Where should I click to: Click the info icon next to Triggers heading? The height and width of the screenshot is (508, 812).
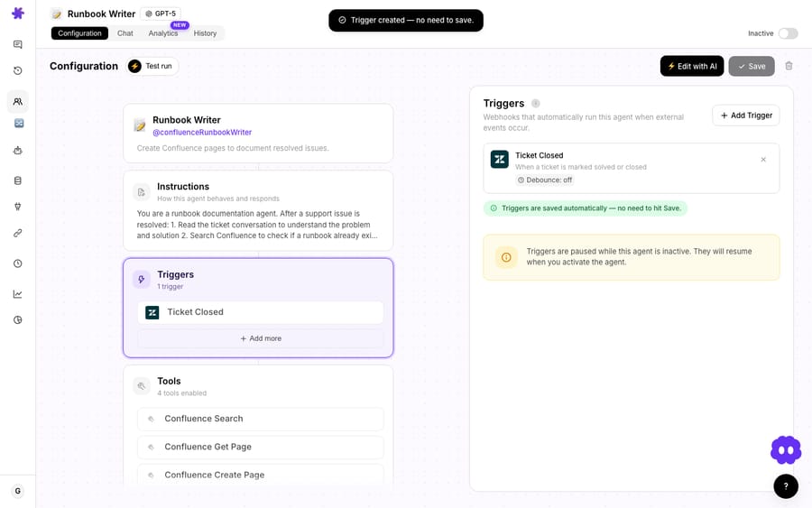pos(535,103)
